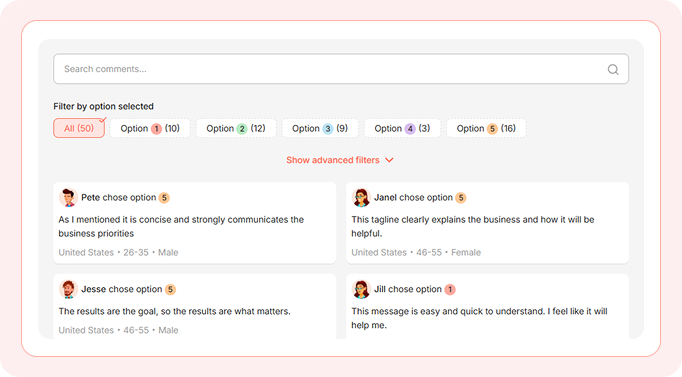Click 'United States • 46-55 • Female' text
Screen dimensions: 682x377
pyautogui.click(x=416, y=253)
